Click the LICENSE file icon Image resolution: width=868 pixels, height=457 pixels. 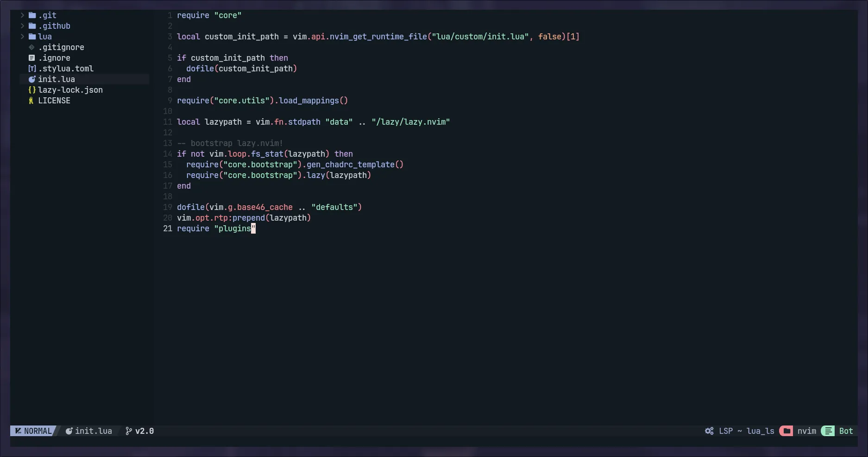click(x=31, y=101)
